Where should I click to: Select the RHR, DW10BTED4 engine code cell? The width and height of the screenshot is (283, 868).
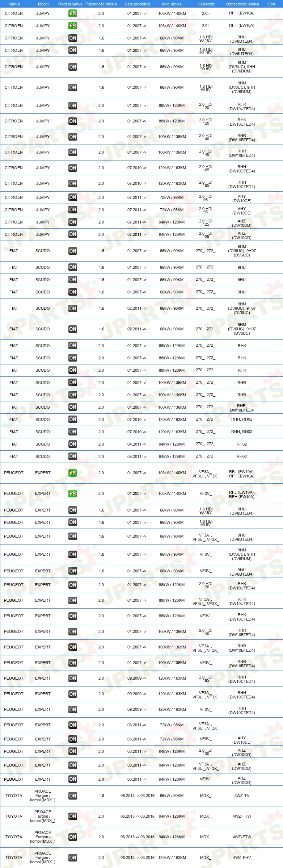(x=242, y=408)
